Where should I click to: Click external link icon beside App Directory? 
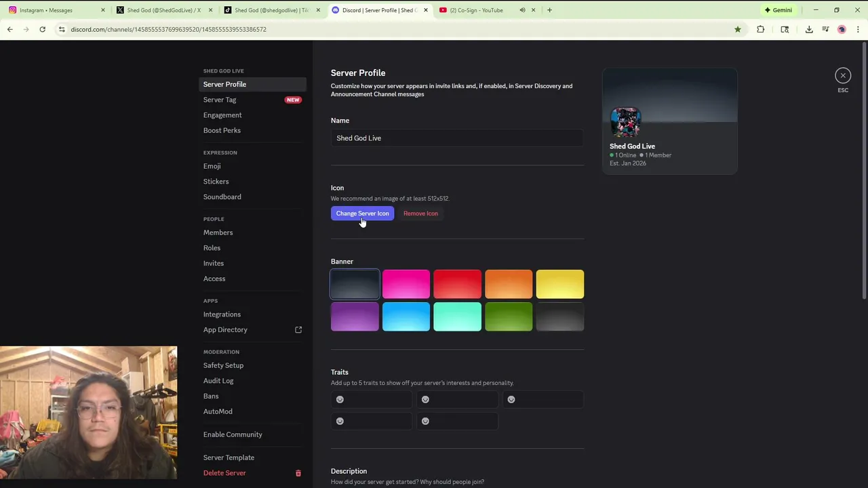click(298, 329)
